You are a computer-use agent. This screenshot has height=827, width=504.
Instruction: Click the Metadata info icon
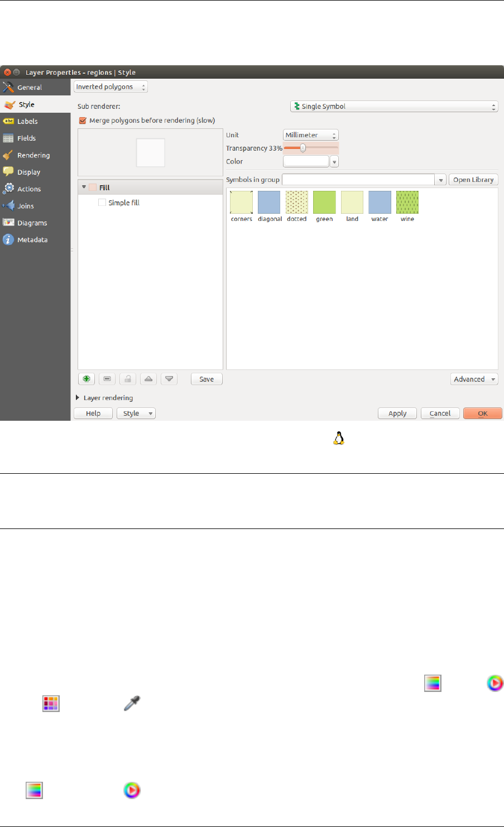[x=8, y=239]
